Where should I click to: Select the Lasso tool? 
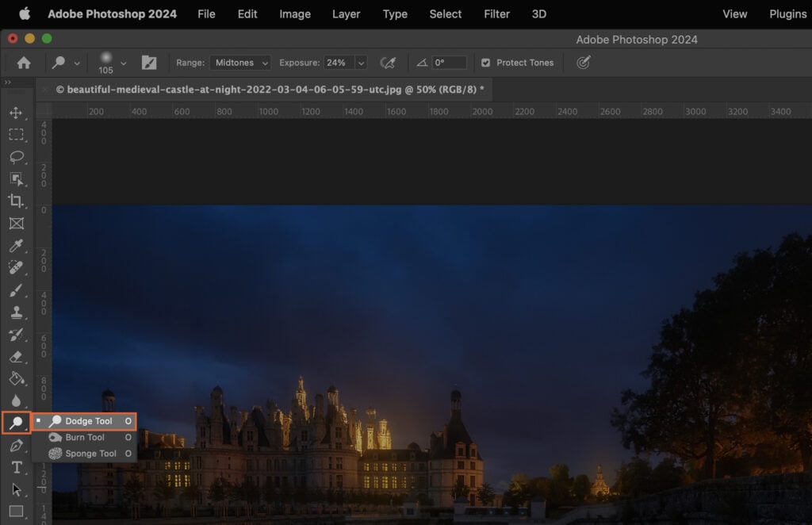(x=16, y=157)
